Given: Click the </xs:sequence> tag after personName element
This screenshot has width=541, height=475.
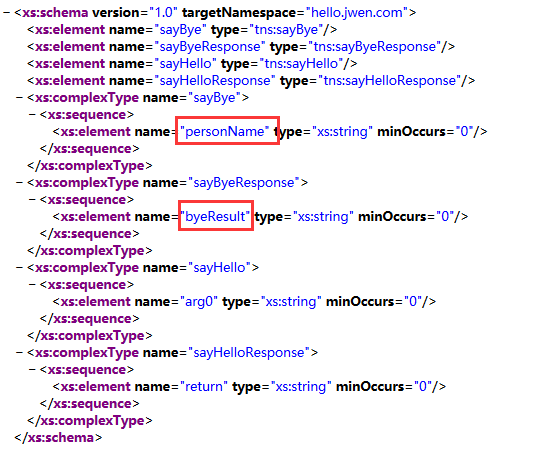Looking at the screenshot, I should (90, 149).
